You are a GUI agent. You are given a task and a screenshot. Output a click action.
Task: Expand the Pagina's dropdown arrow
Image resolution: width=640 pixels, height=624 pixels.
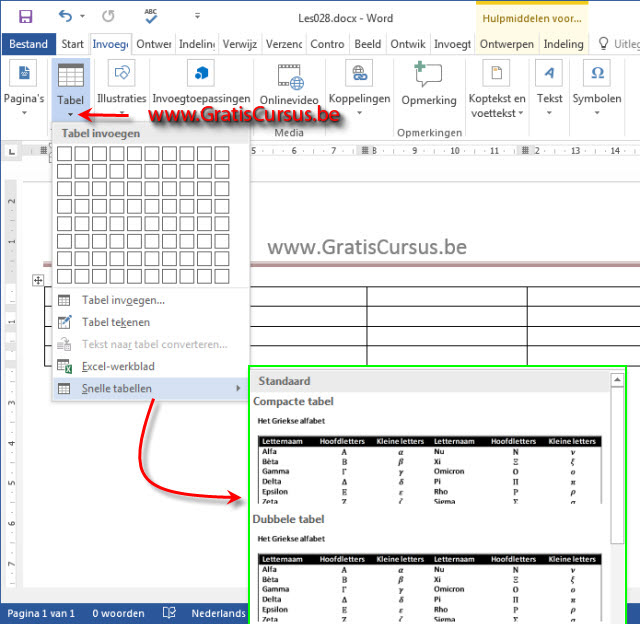tap(24, 113)
